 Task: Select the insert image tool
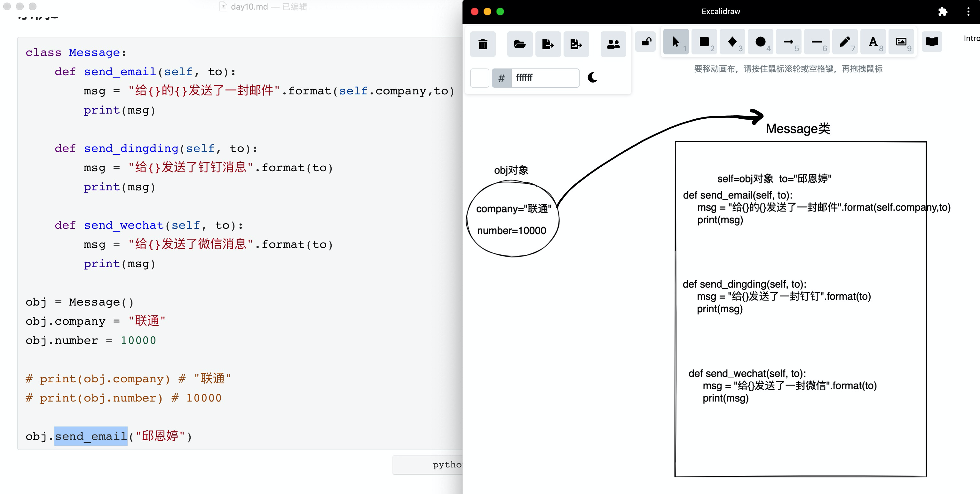pos(901,42)
